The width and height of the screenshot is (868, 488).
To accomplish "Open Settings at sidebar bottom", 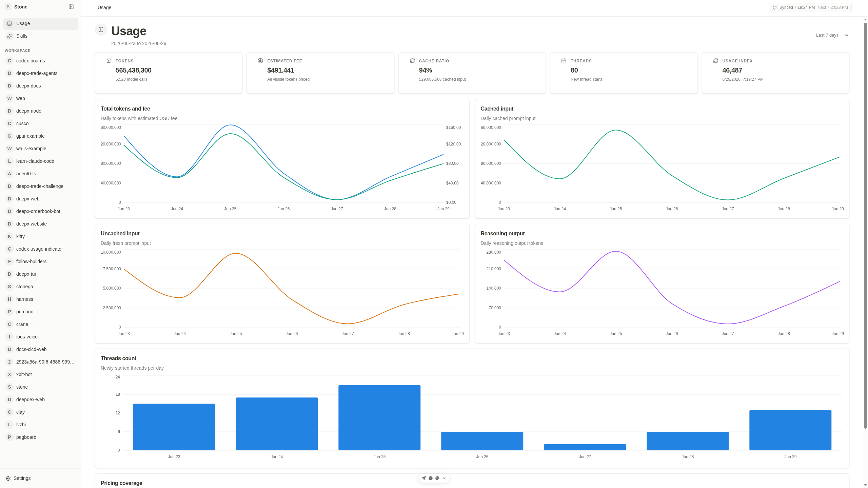I will pos(41,478).
